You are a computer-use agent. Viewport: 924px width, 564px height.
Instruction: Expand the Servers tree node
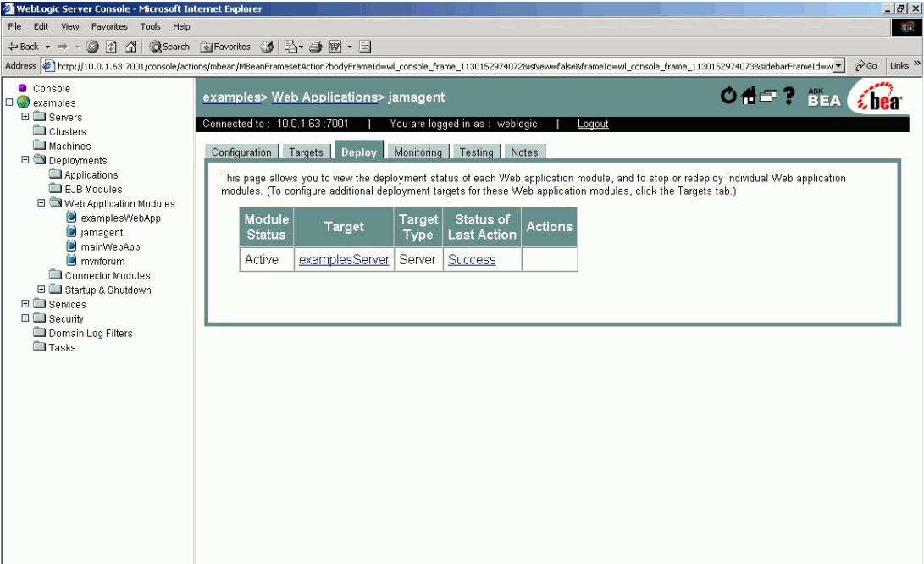[25, 117]
